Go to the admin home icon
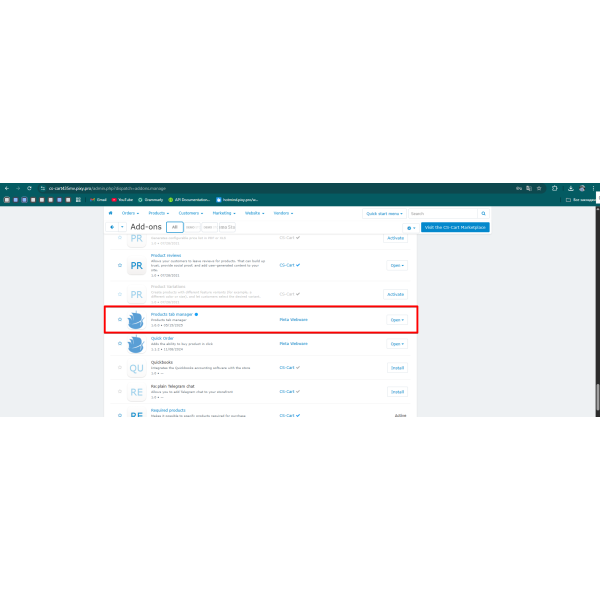600x600 pixels. [x=111, y=213]
